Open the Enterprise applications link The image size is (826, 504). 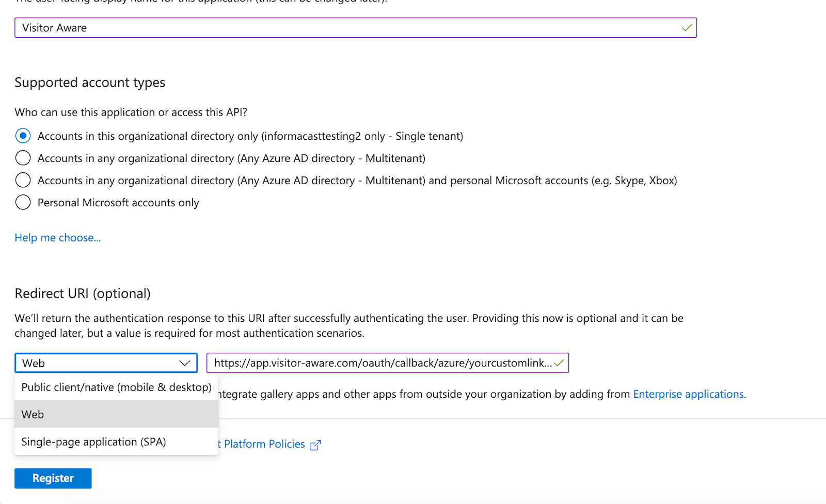[688, 394]
